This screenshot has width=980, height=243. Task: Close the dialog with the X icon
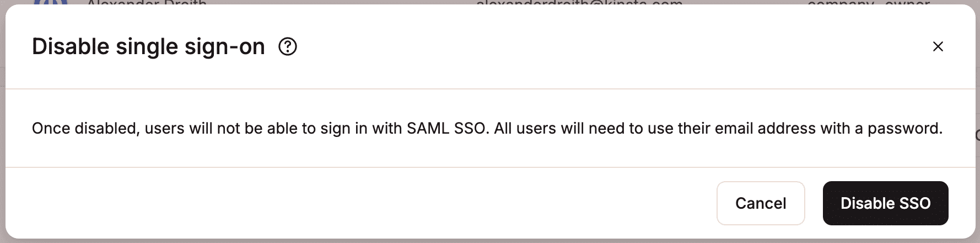point(938,47)
